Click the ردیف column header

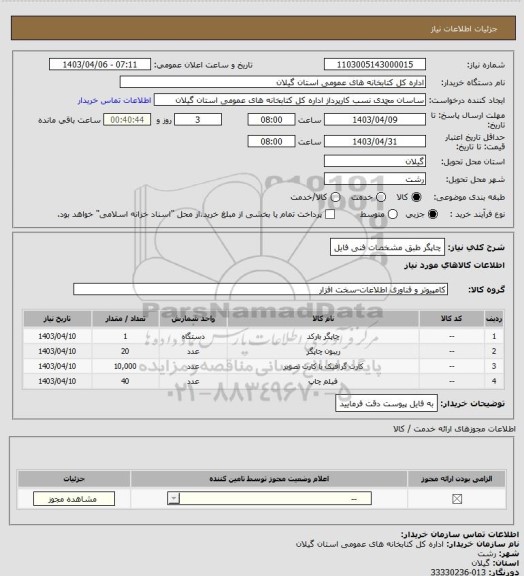[x=494, y=319]
